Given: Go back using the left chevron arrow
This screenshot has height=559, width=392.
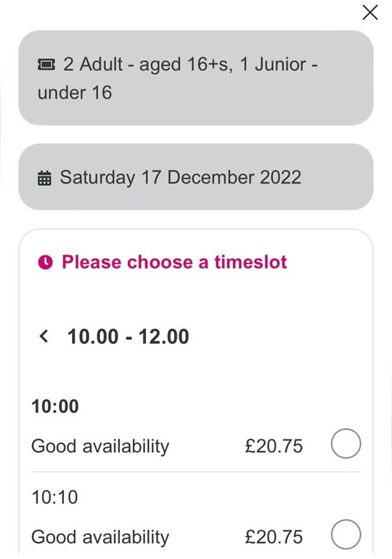Looking at the screenshot, I should click(44, 336).
